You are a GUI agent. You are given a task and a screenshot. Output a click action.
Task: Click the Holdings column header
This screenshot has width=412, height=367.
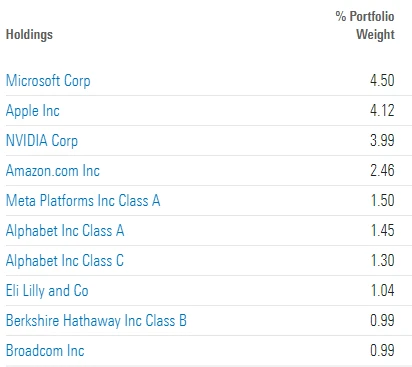click(x=29, y=35)
